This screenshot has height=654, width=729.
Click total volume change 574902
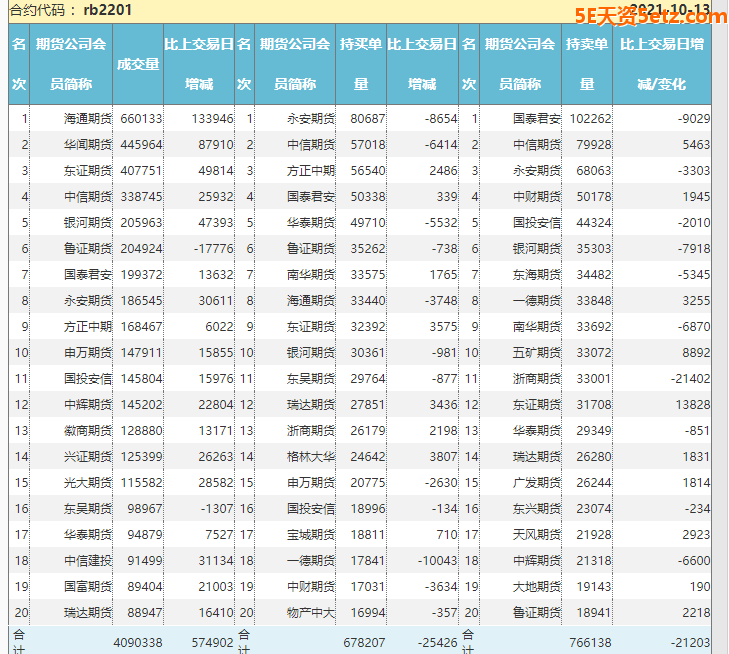pos(212,643)
